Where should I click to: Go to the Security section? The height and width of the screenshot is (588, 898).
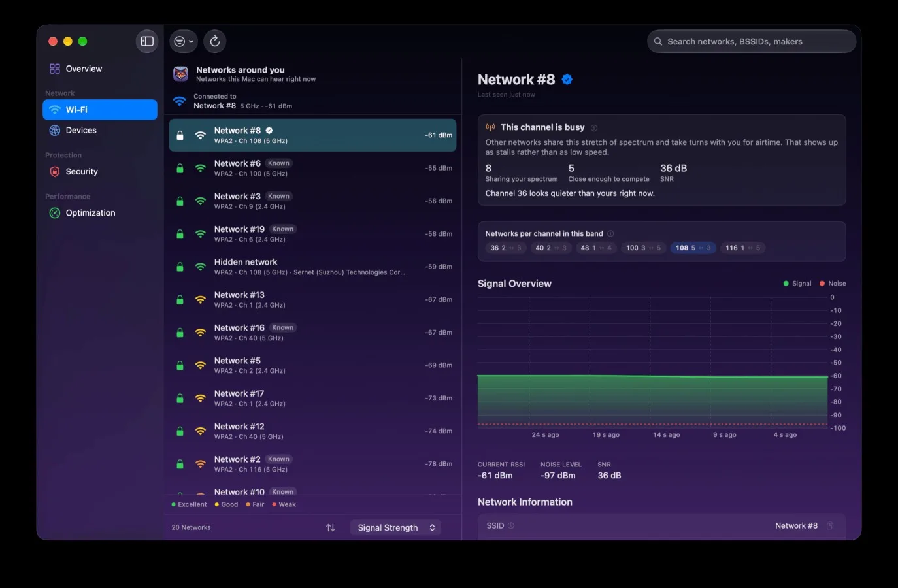click(x=100, y=171)
